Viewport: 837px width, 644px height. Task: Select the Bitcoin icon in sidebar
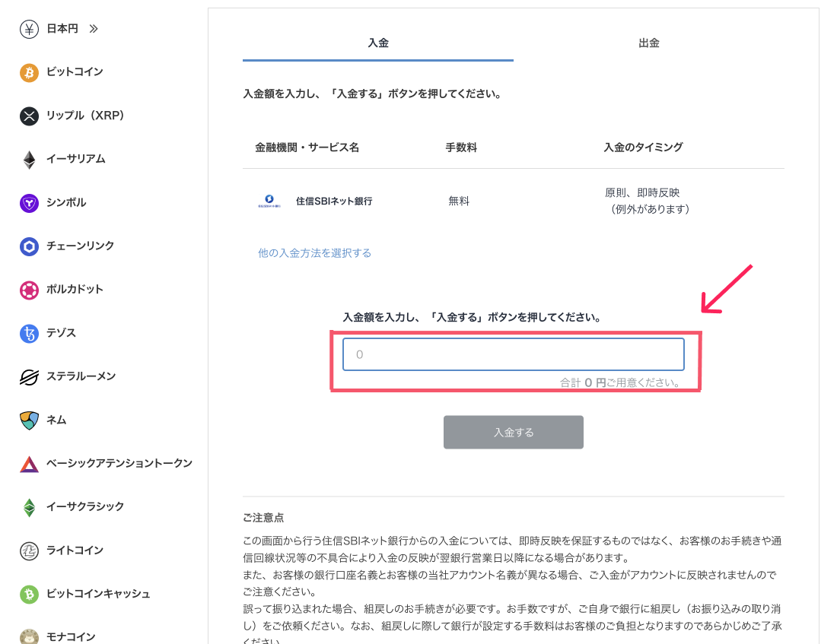[29, 72]
